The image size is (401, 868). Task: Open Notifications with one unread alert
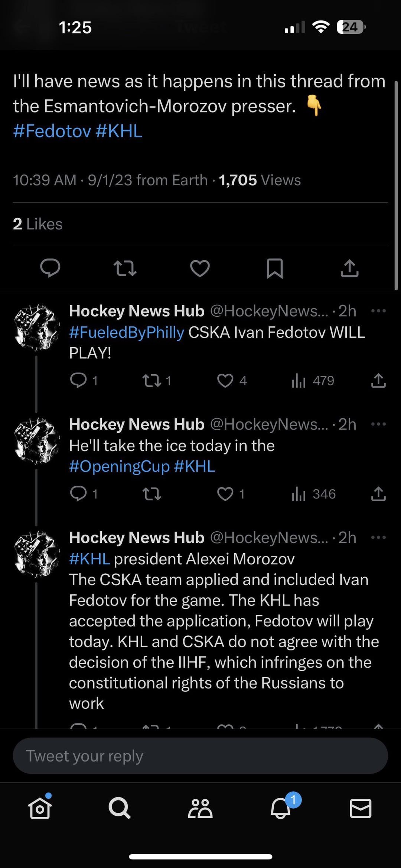tap(281, 808)
